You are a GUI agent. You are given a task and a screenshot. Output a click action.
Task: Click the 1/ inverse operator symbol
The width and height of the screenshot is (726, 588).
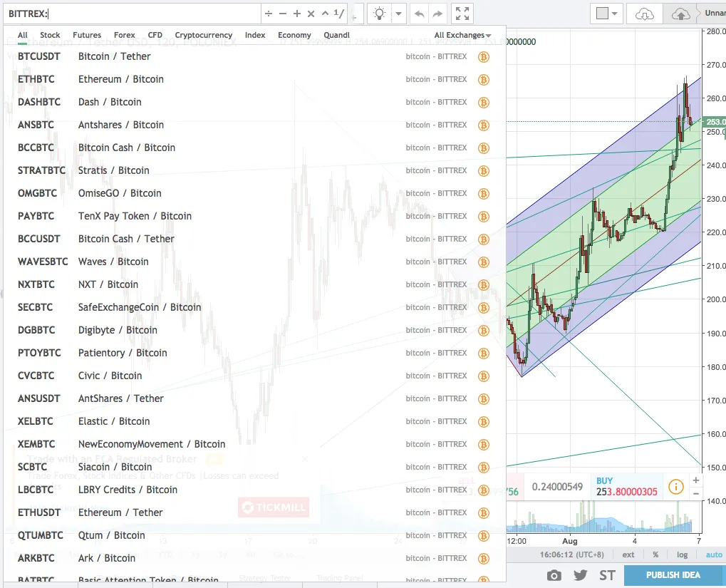339,14
